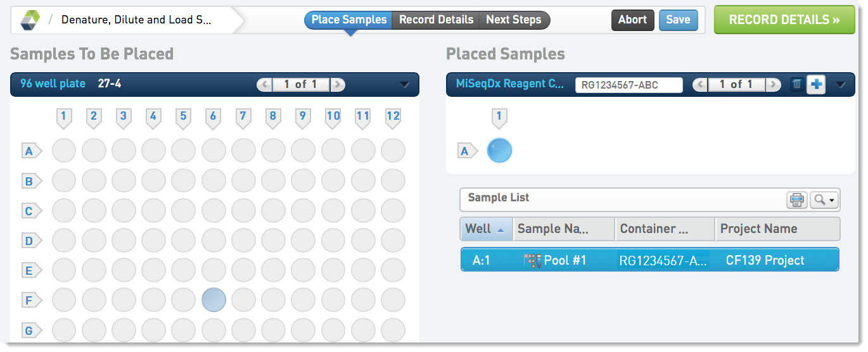
Task: Switch to the Next Steps tab
Action: tap(513, 20)
